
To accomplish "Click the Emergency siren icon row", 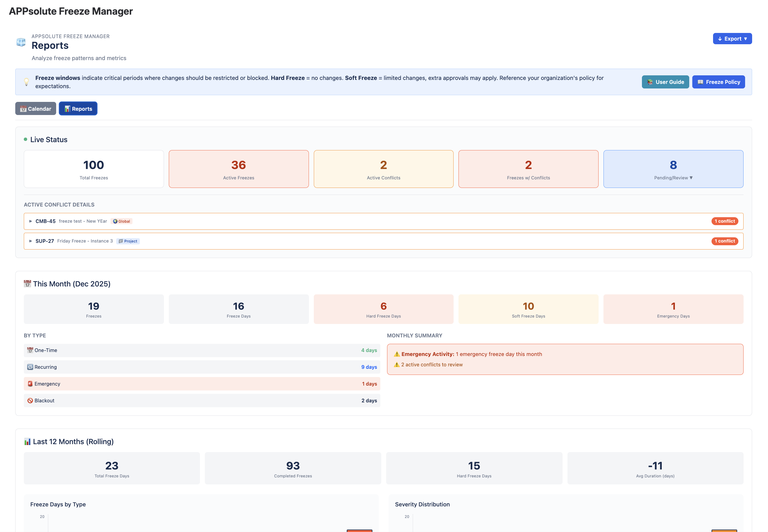I will point(30,384).
